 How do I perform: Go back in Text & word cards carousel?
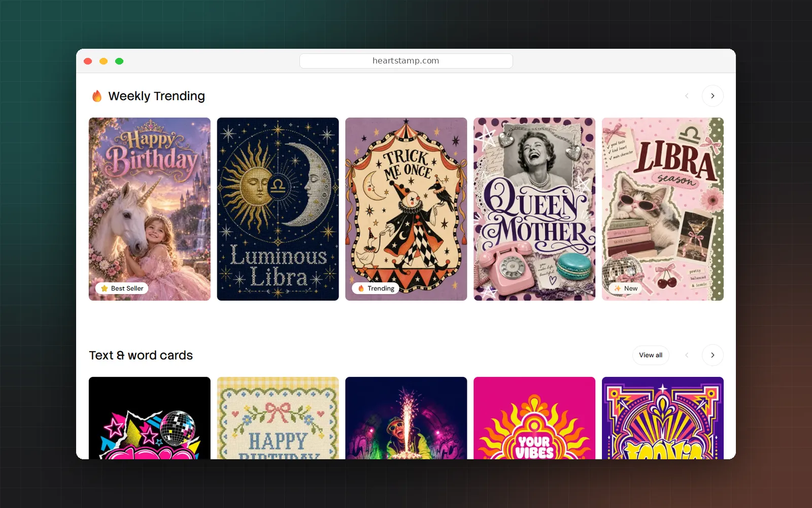pos(687,355)
